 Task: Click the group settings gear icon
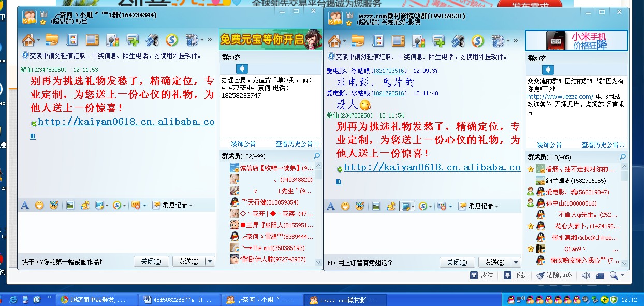point(193,39)
